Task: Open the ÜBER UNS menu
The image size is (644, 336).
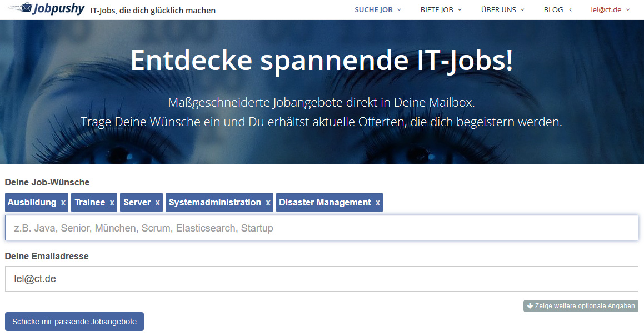Action: tap(503, 10)
